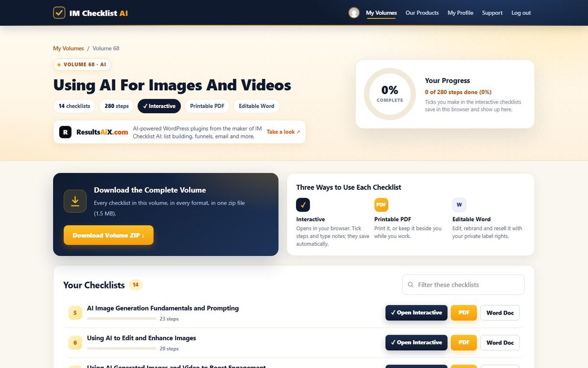Select the Editable Word format pill

(x=256, y=106)
